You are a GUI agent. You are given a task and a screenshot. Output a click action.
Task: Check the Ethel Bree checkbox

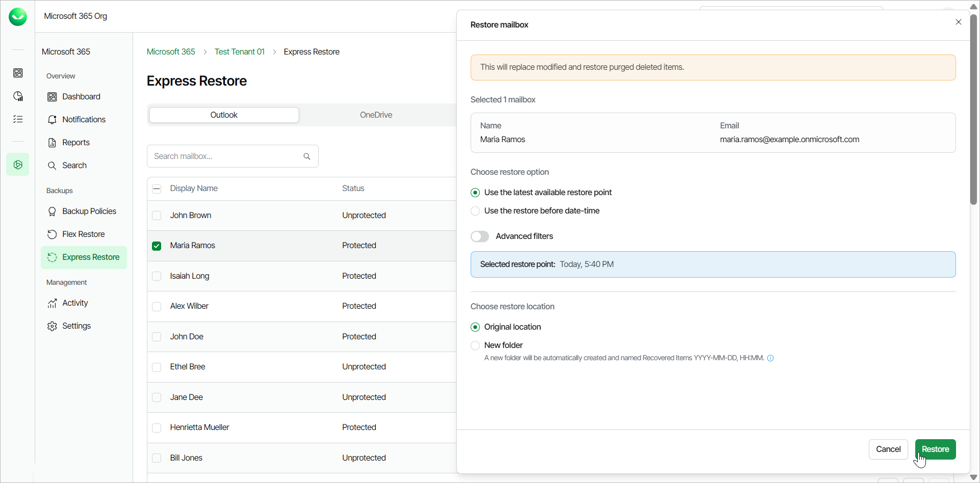point(157,367)
